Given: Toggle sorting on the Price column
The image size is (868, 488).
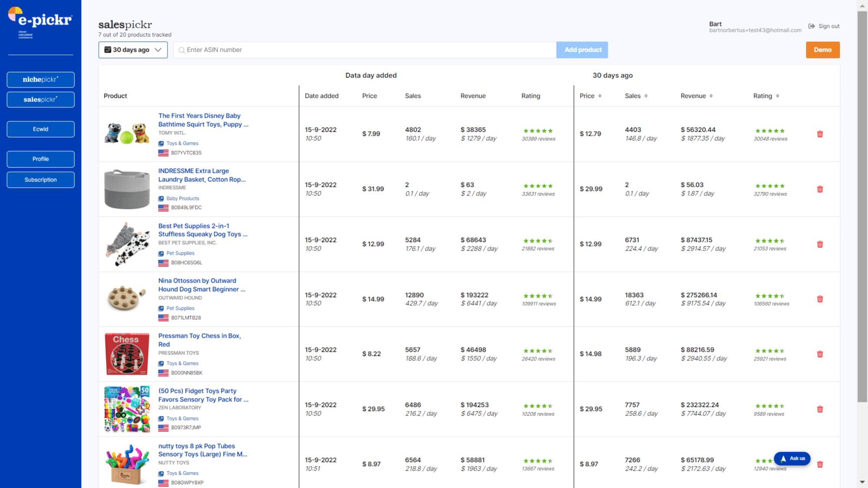Looking at the screenshot, I should point(600,95).
